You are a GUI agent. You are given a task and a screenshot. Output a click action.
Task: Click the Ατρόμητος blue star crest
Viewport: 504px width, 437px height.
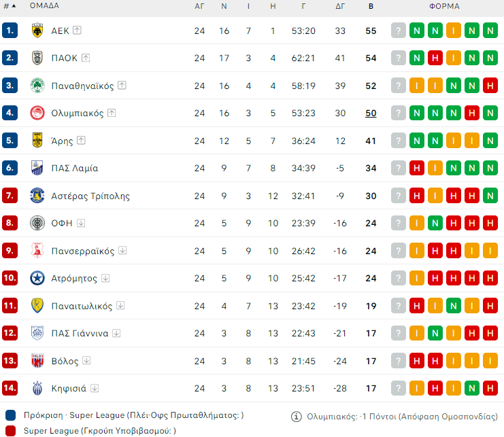pos(37,279)
